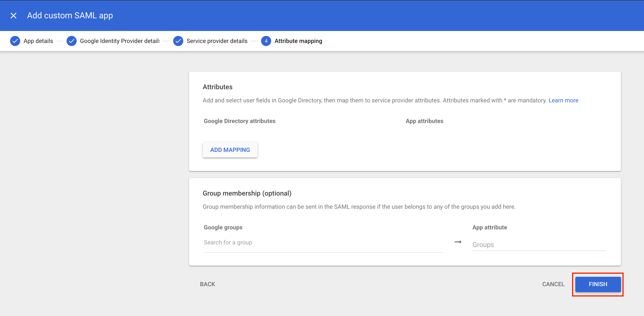
Task: Click the Attributes section heading
Action: (217, 87)
